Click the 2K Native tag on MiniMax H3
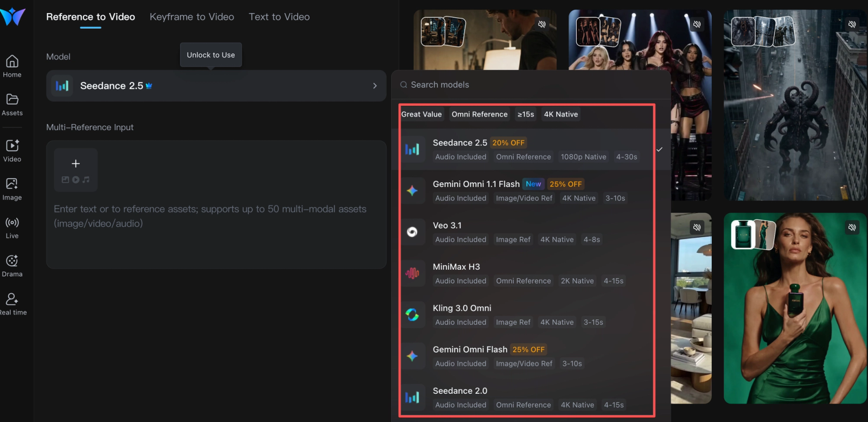This screenshot has width=868, height=422. pos(577,281)
